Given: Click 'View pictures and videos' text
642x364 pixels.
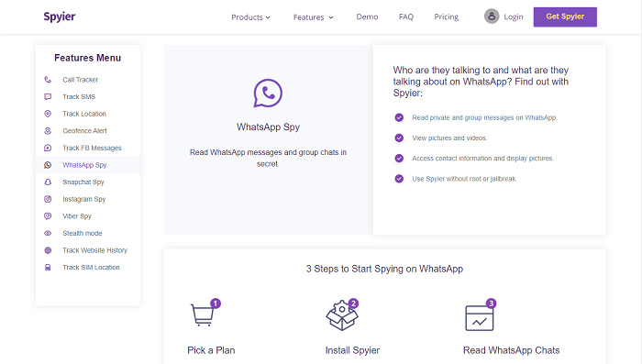Looking at the screenshot, I should pyautogui.click(x=449, y=138).
